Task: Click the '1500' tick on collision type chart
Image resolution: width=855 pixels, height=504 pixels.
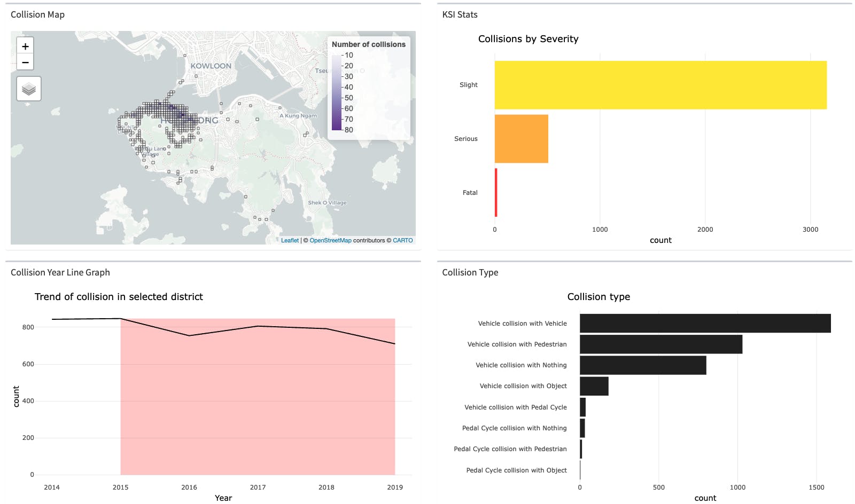Action: pos(817,487)
